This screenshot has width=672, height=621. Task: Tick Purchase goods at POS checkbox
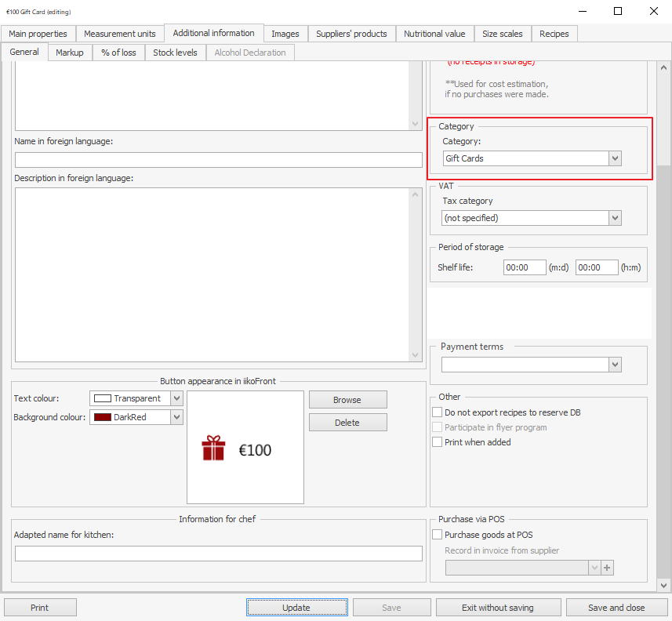(438, 535)
